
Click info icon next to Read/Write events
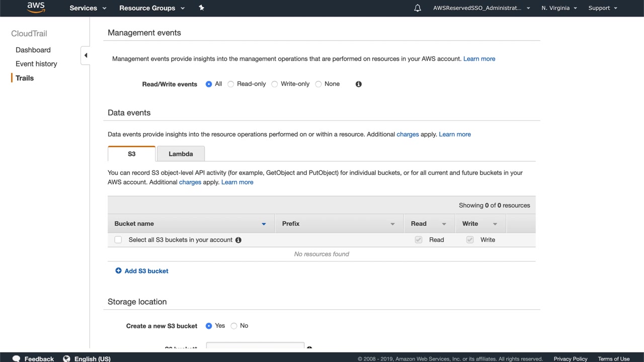click(359, 84)
